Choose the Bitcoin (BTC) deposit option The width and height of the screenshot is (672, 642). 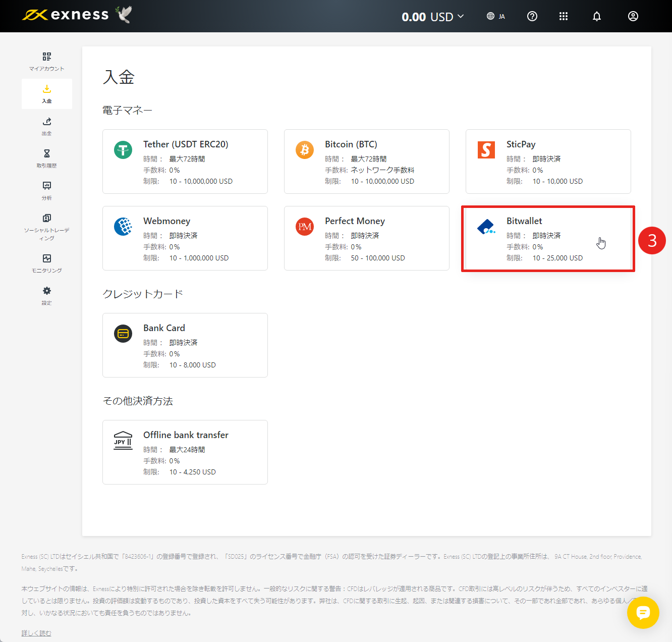tap(366, 162)
